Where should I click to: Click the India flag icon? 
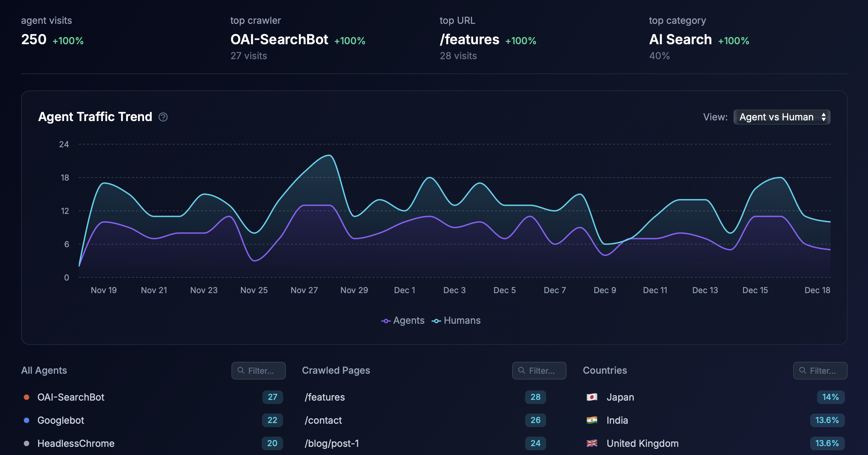pyautogui.click(x=592, y=420)
